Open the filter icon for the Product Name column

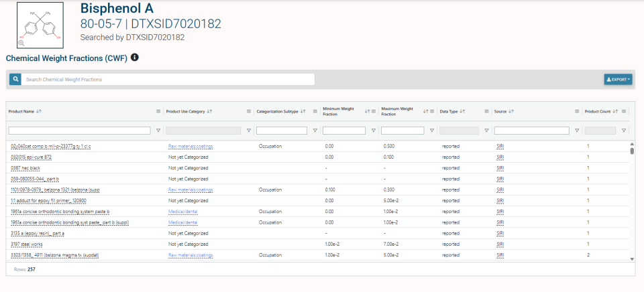158,131
